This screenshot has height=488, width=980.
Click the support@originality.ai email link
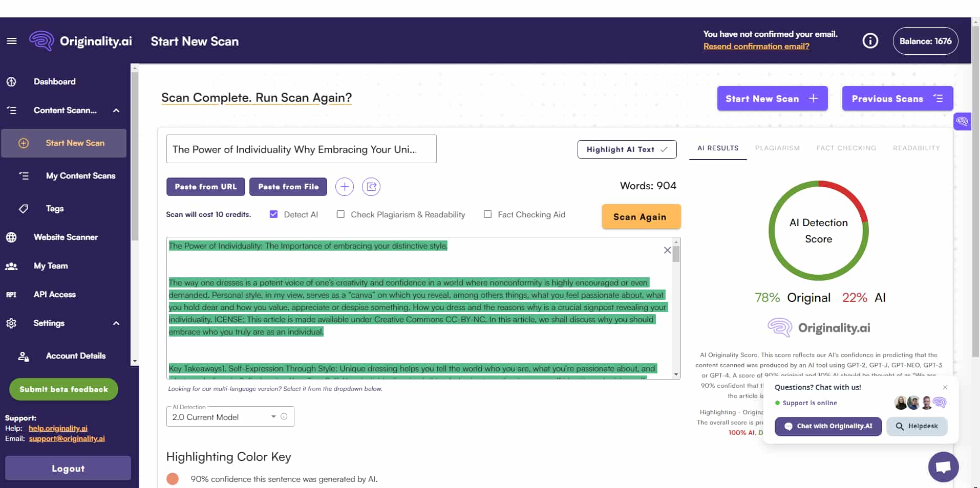67,438
